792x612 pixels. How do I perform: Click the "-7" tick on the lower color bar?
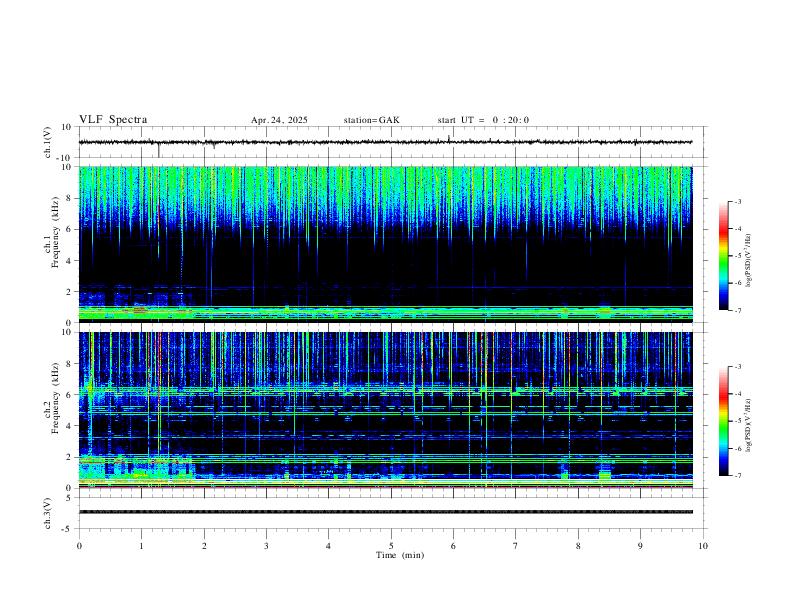tap(738, 475)
